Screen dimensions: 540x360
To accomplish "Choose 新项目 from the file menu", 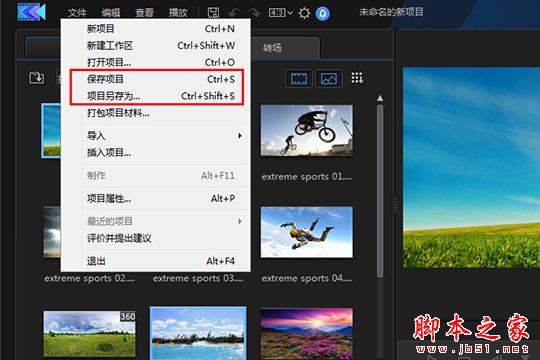I will coord(156,29).
